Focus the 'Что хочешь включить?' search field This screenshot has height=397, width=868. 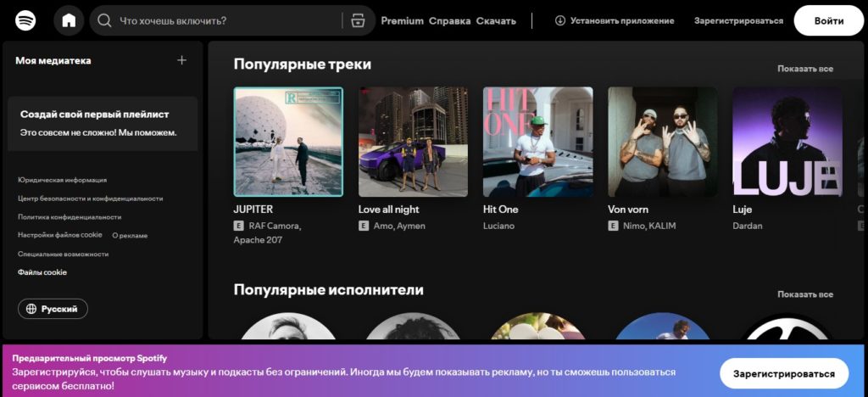pos(232,20)
